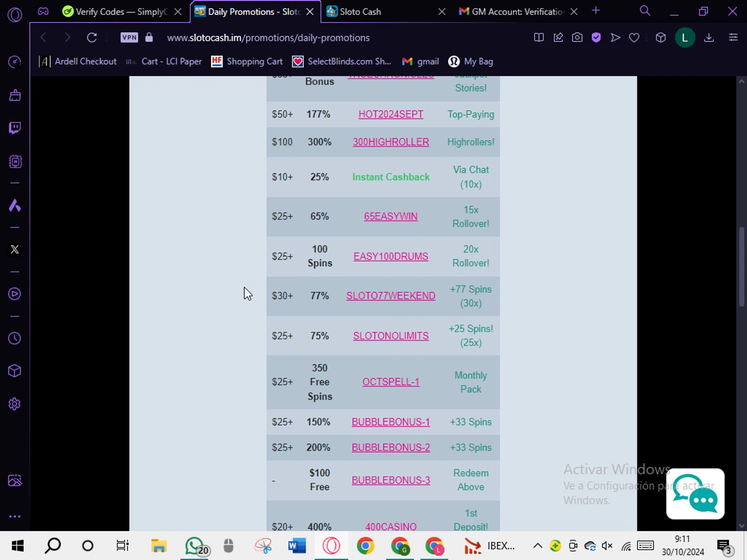Go back to previous page
Image resolution: width=747 pixels, height=560 pixels.
(x=43, y=37)
